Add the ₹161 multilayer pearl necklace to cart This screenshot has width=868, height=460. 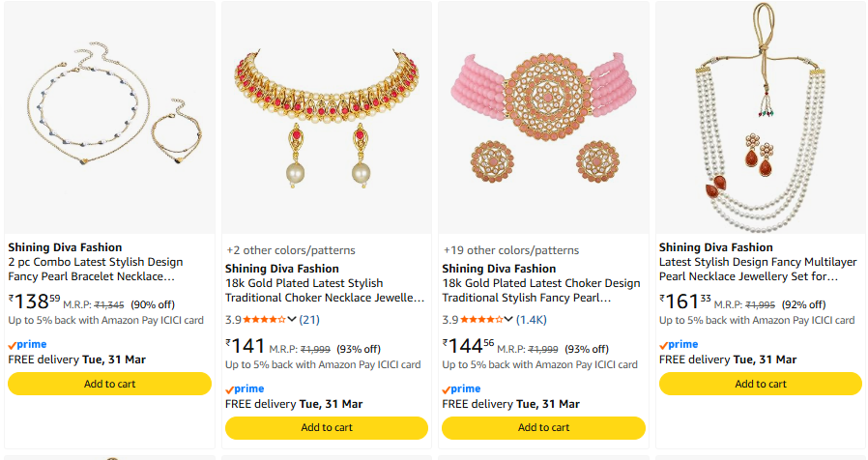(761, 384)
